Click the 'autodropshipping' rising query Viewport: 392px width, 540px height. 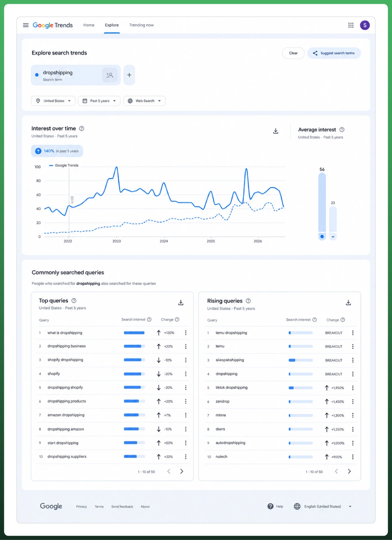230,443
